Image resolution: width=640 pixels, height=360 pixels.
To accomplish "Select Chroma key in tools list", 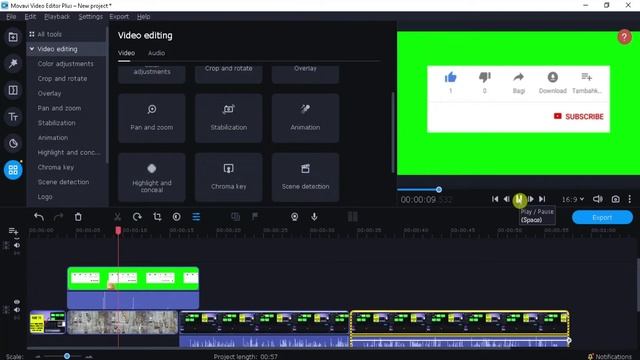I will tap(56, 167).
